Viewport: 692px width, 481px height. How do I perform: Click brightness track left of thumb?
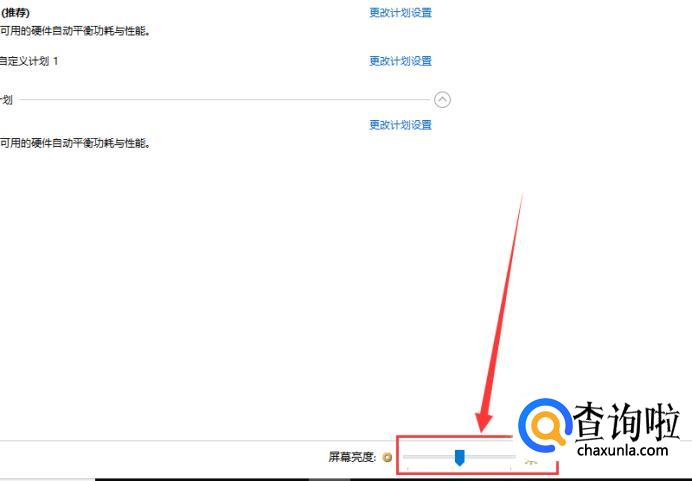click(429, 457)
